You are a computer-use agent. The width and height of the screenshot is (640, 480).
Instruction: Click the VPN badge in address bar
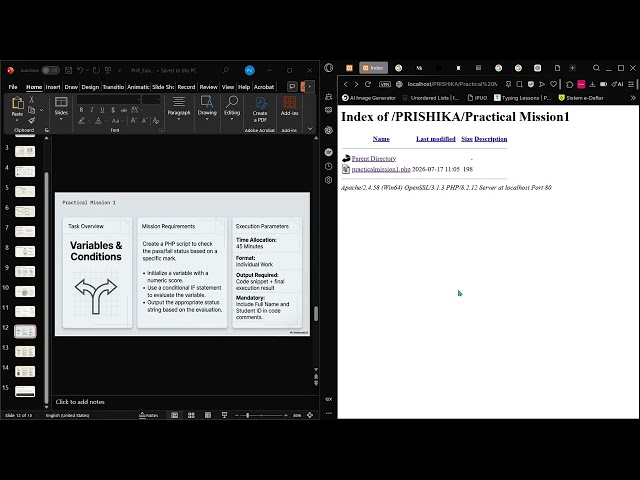pos(384,84)
